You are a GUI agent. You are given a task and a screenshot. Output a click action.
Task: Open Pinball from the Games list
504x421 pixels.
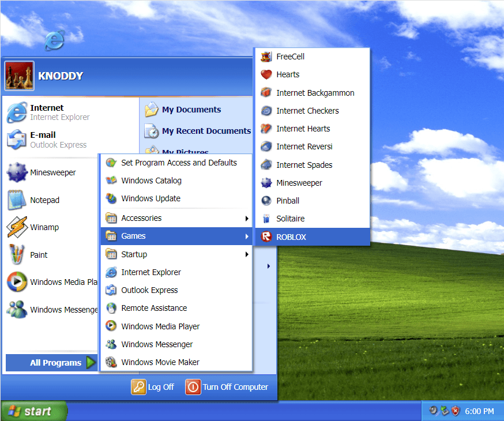click(288, 200)
